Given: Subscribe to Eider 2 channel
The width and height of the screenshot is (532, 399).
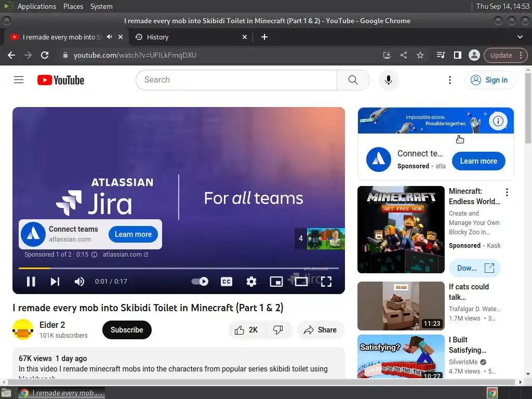Looking at the screenshot, I should [x=127, y=330].
